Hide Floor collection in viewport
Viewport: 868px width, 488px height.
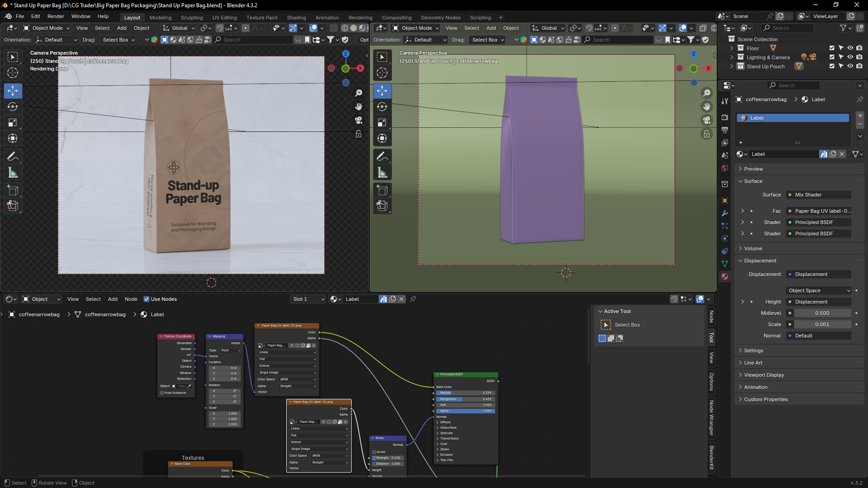(x=850, y=48)
